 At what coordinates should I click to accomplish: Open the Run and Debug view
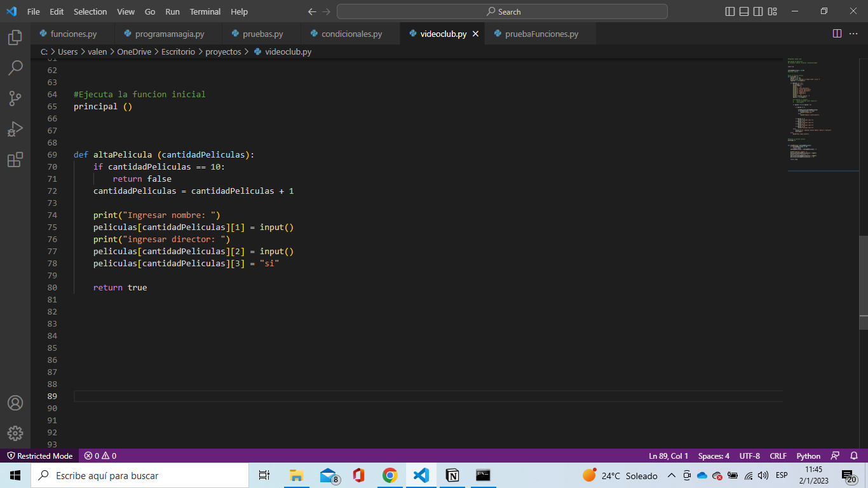(15, 129)
